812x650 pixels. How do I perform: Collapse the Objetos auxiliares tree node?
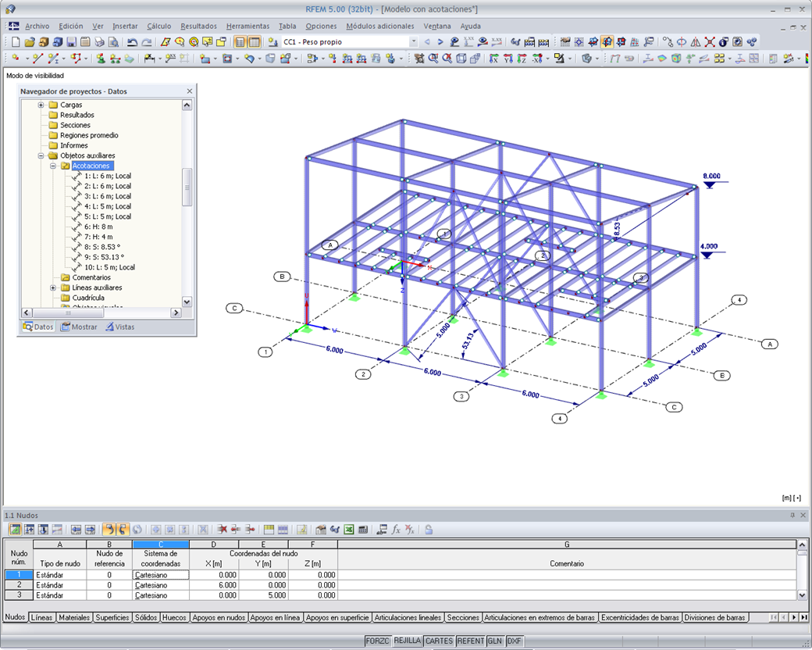click(41, 155)
